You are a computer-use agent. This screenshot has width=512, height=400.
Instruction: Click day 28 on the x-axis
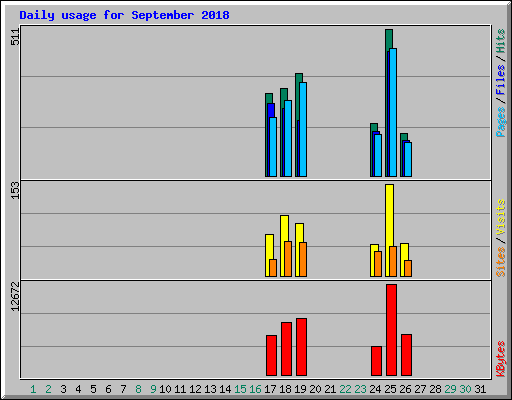pos(435,389)
